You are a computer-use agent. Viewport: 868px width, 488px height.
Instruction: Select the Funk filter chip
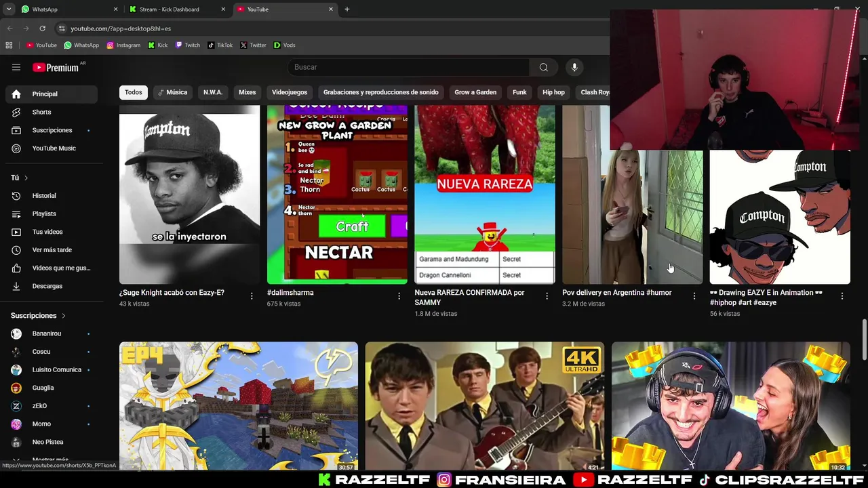point(519,92)
